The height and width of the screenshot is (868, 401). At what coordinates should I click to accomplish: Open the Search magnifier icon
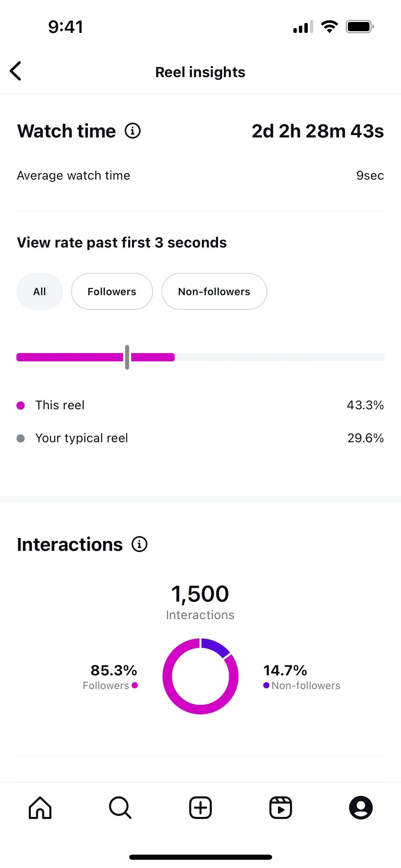(120, 807)
